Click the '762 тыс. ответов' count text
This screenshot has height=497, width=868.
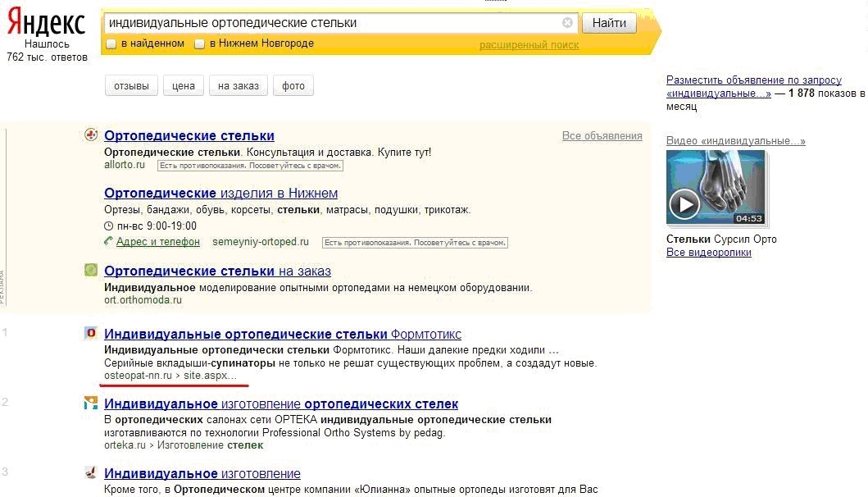47,57
